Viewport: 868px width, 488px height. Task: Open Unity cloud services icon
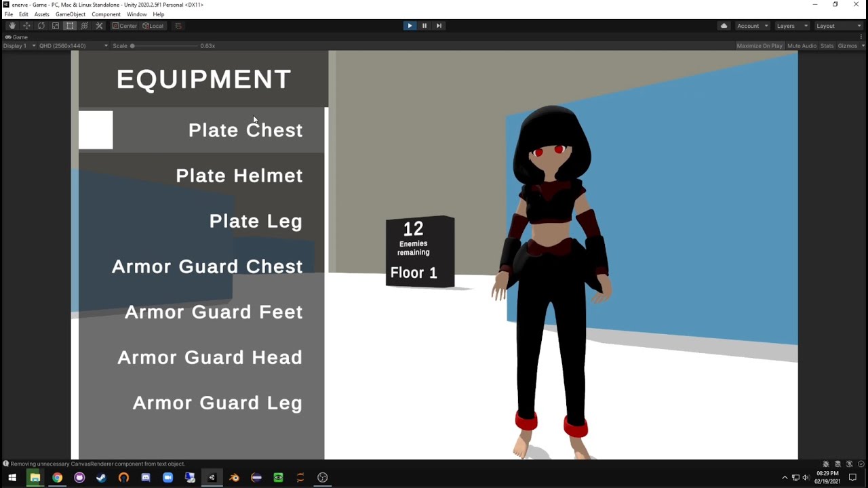(x=724, y=26)
